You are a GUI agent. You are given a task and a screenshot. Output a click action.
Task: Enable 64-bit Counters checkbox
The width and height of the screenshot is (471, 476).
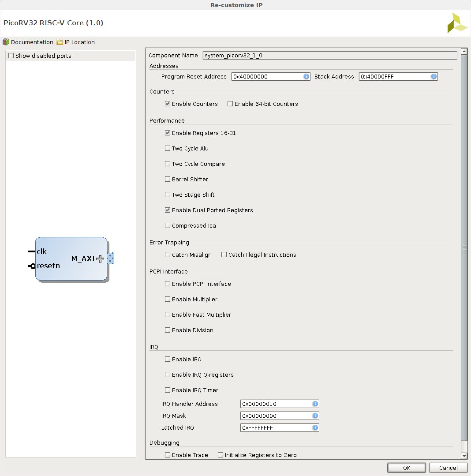click(230, 104)
